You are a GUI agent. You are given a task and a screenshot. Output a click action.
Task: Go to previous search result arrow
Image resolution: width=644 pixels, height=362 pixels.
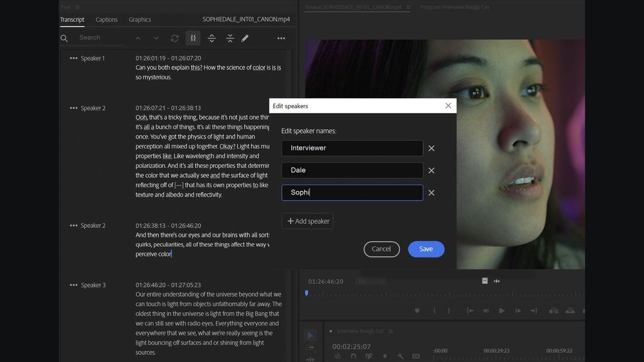(138, 38)
